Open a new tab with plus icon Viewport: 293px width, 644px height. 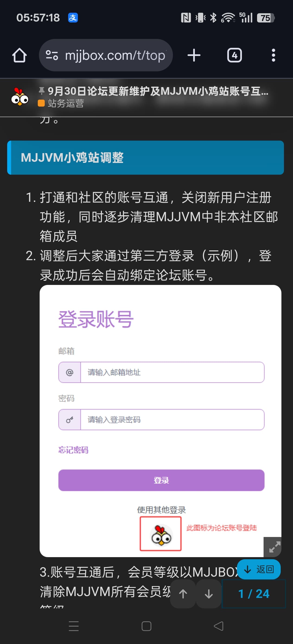(194, 55)
